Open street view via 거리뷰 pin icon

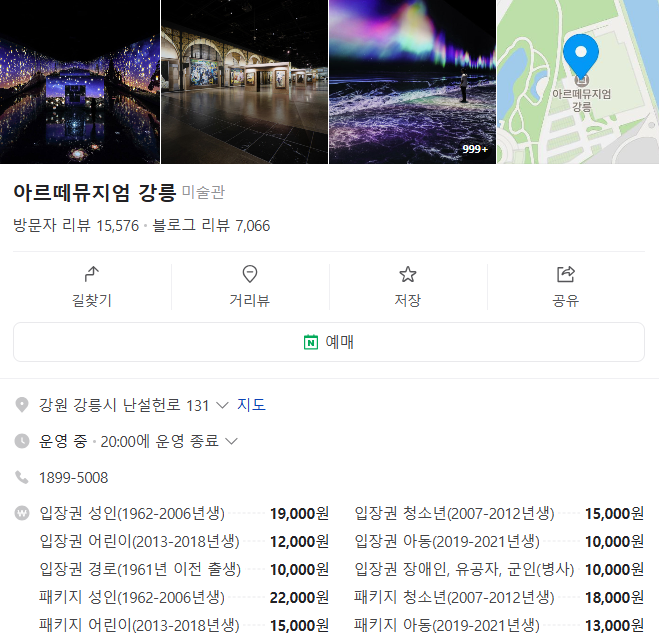pos(250,274)
